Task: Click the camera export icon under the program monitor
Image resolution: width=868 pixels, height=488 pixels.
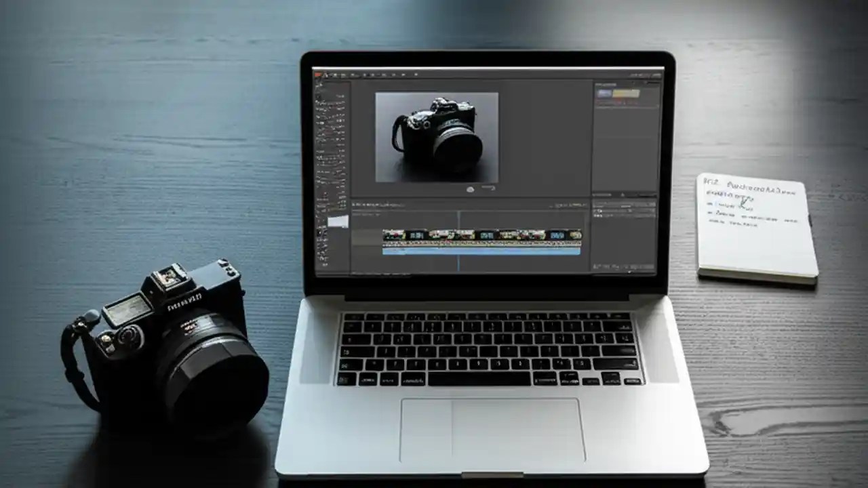Action: tap(470, 189)
